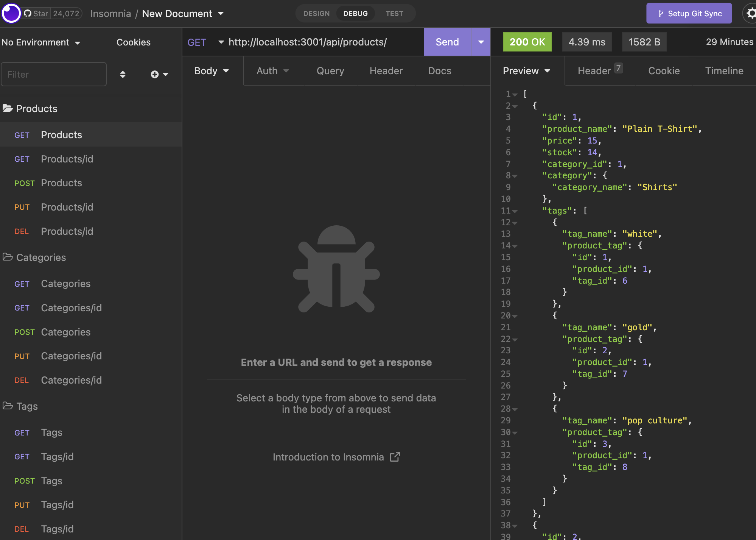Image resolution: width=756 pixels, height=540 pixels.
Task: Open the Send options dropdown arrow
Action: (x=481, y=42)
